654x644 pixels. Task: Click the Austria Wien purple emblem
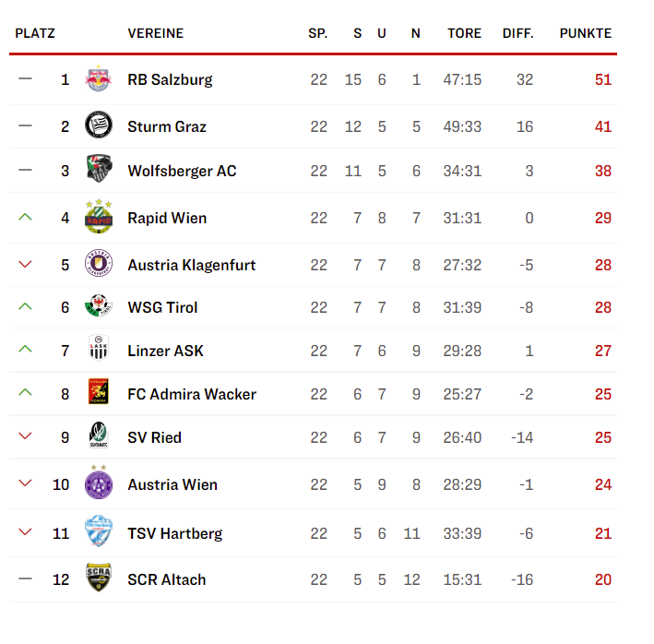point(99,482)
